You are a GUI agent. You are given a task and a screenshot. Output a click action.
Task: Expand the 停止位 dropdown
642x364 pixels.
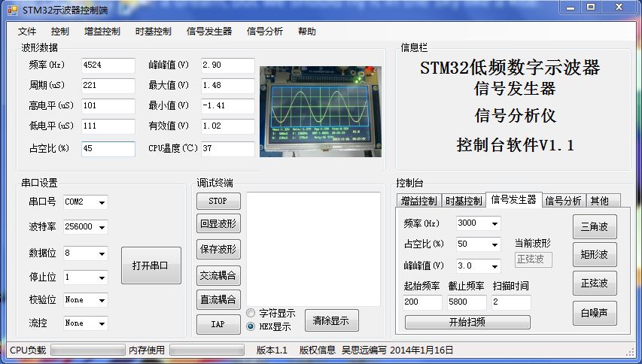click(102, 278)
